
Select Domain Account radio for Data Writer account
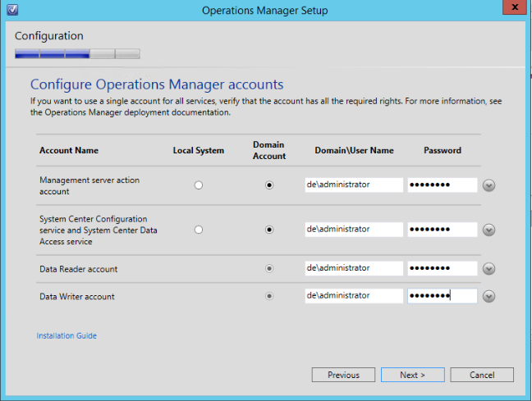click(269, 296)
